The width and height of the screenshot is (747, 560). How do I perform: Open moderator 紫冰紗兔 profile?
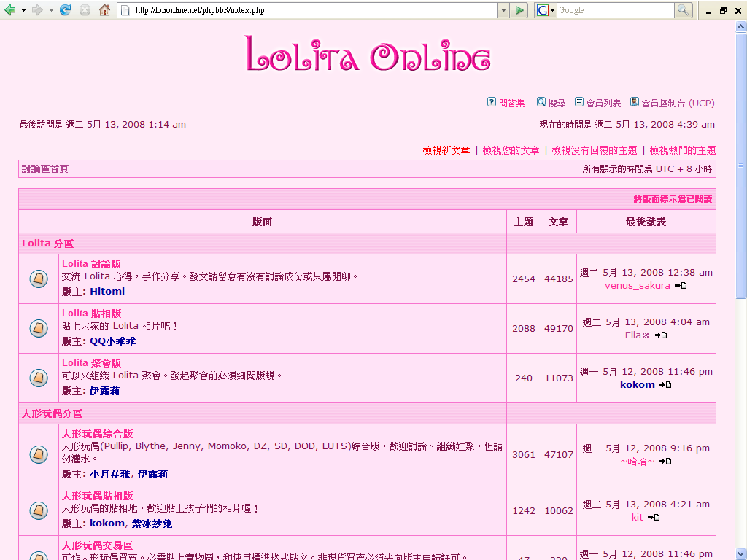click(x=152, y=524)
